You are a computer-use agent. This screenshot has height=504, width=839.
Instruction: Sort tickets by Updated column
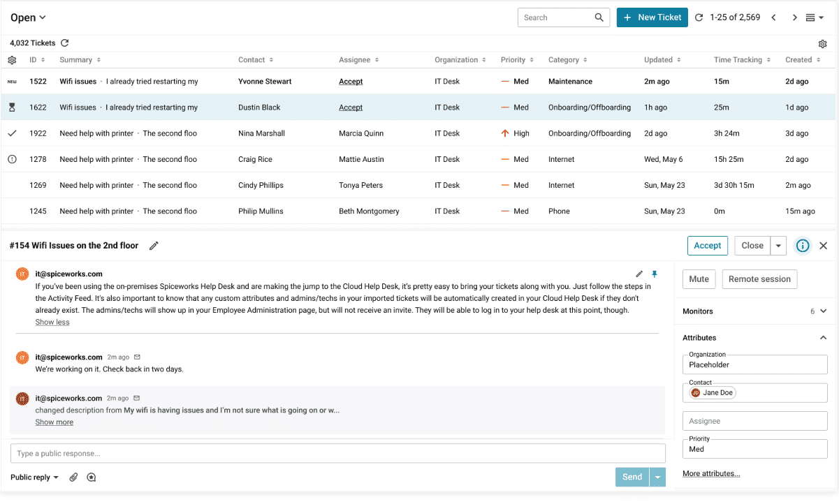click(x=662, y=60)
